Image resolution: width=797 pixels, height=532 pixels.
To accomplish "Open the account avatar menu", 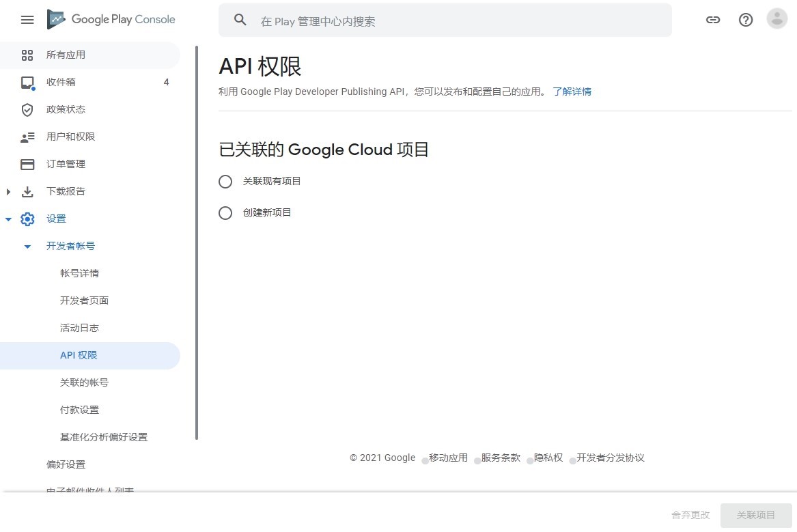I will [x=777, y=19].
